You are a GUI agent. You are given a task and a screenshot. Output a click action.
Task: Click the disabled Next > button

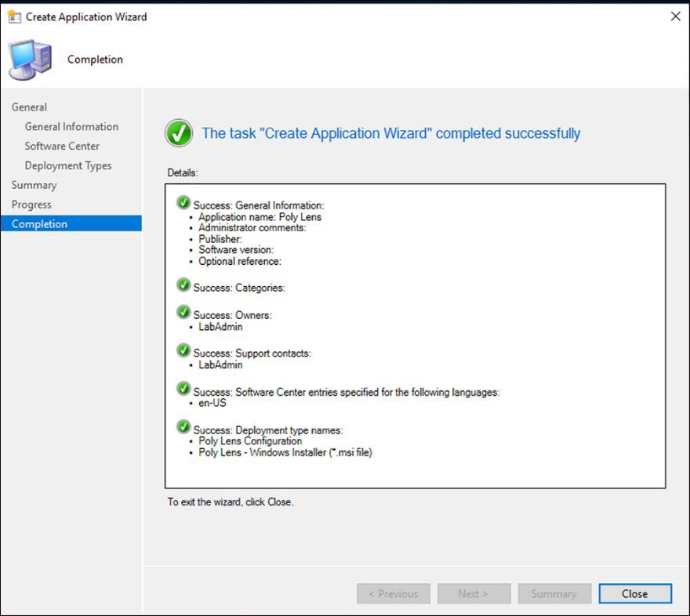pyautogui.click(x=474, y=593)
